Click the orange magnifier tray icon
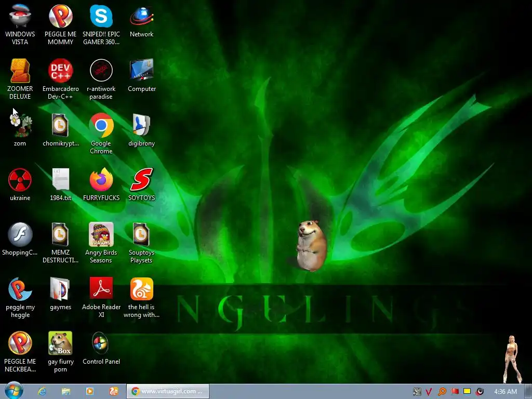Image resolution: width=532 pixels, height=399 pixels. (x=442, y=392)
